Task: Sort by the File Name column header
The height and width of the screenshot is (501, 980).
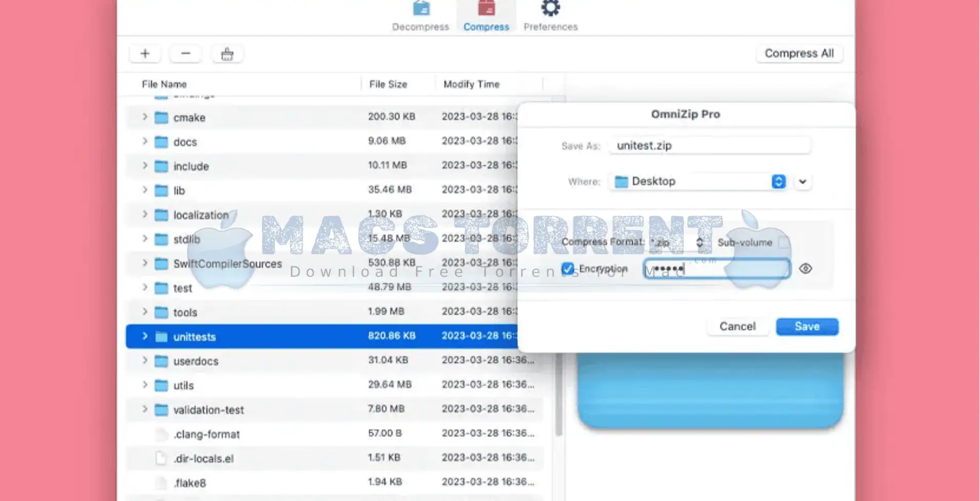Action: 164,84
